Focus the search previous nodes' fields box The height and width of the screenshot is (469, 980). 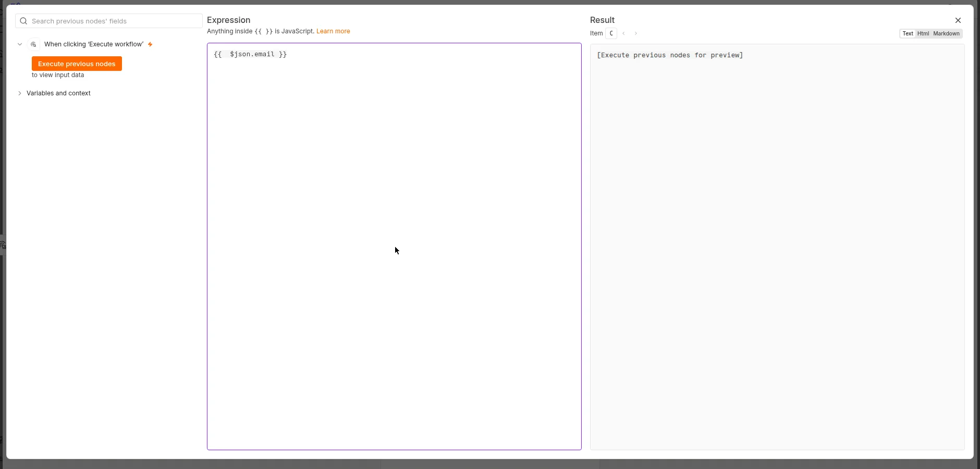109,21
